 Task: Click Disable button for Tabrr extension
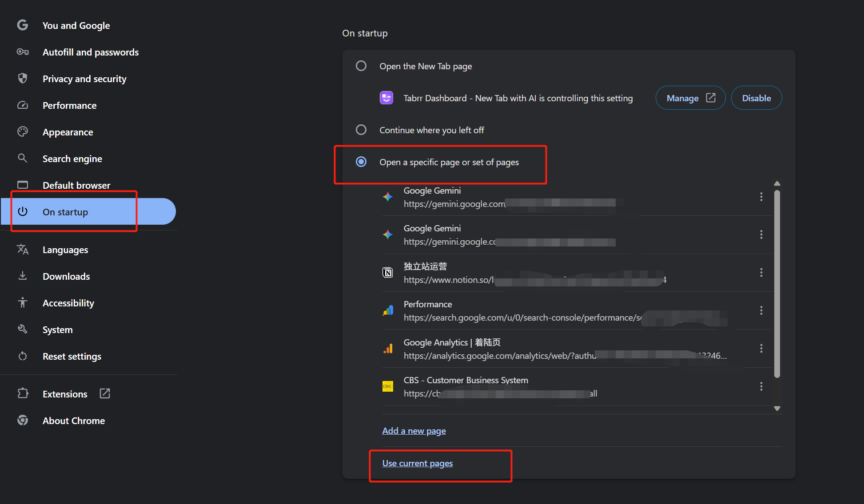pos(756,98)
